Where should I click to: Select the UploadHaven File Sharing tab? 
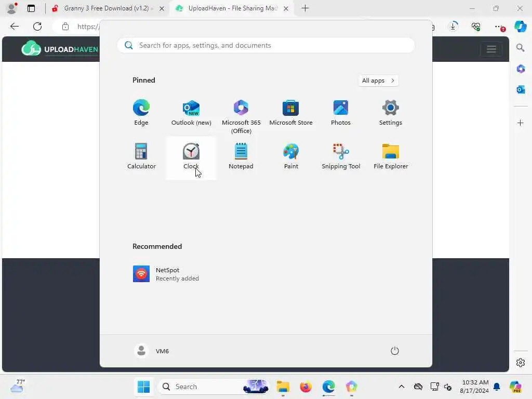pyautogui.click(x=232, y=8)
